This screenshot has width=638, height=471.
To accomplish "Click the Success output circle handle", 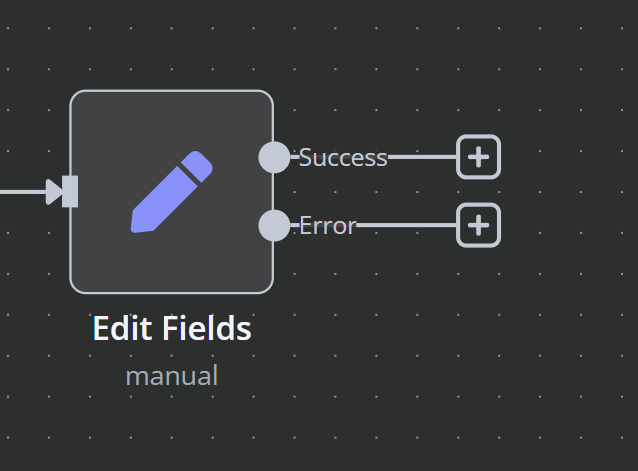I will tap(274, 157).
